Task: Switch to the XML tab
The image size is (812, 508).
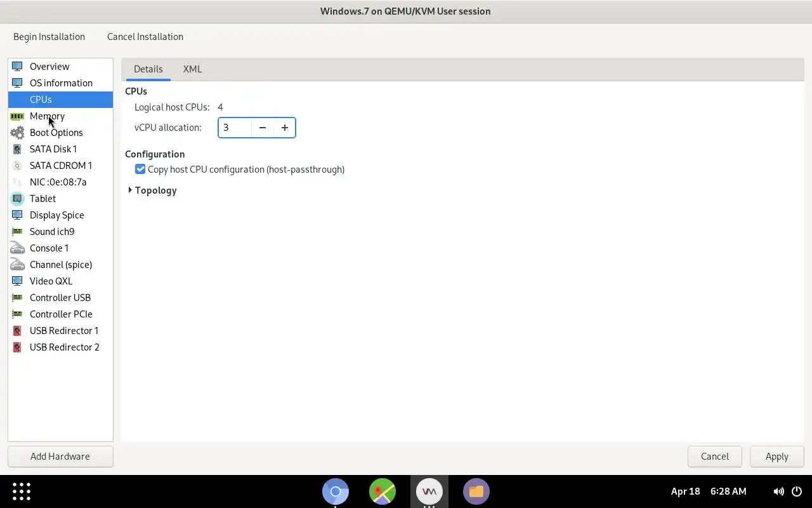Action: (x=192, y=69)
